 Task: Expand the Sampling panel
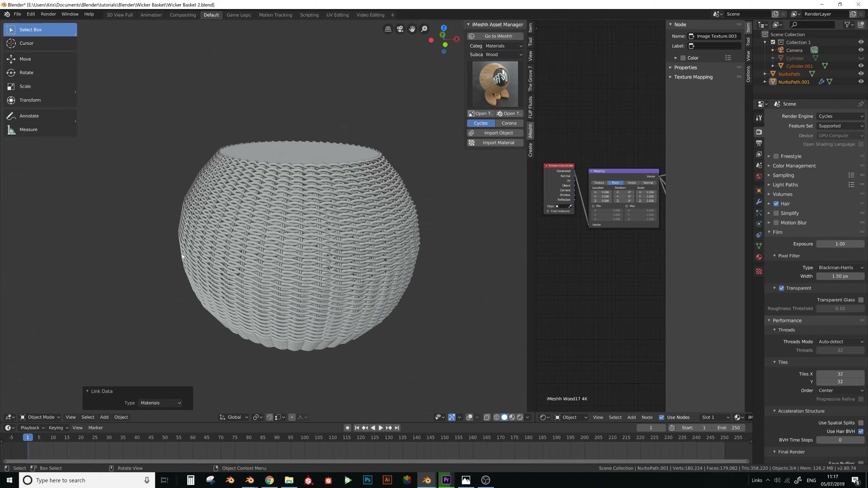(x=783, y=175)
